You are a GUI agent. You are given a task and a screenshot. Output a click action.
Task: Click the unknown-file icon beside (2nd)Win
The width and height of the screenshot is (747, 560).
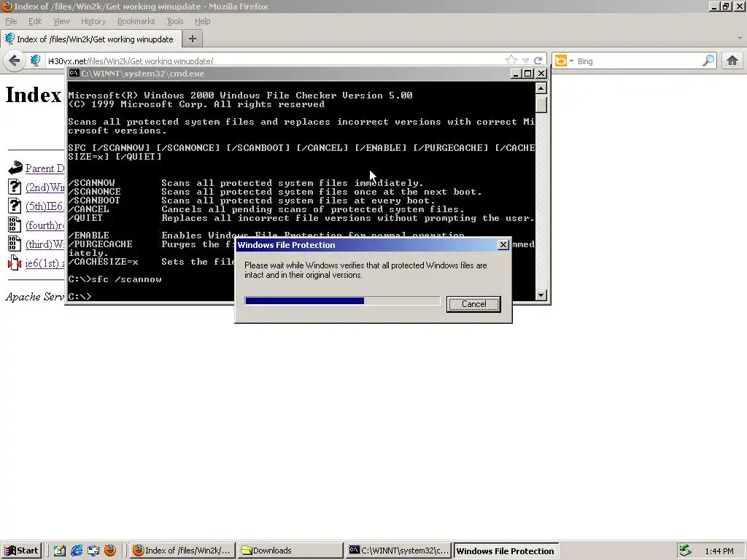tap(15, 187)
